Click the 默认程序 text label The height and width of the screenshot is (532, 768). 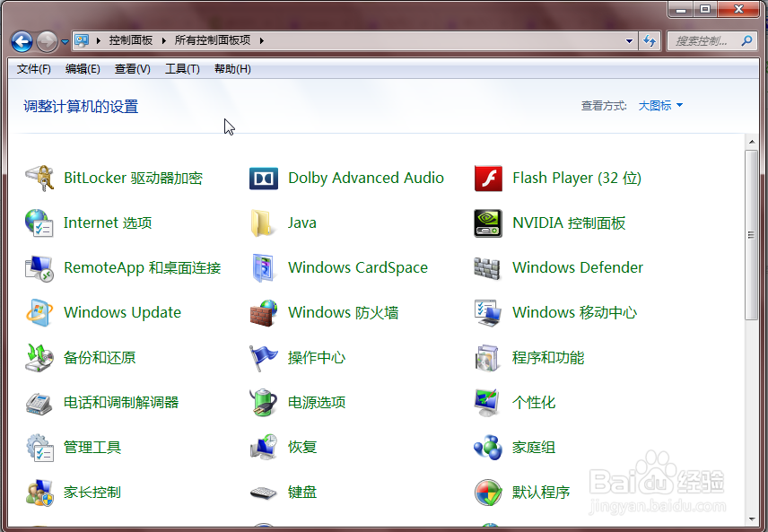[x=541, y=492]
